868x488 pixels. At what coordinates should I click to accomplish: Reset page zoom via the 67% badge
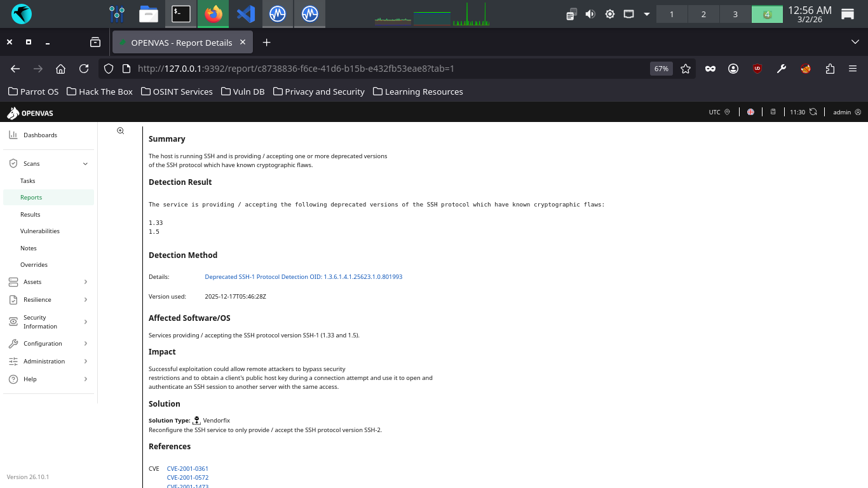661,69
